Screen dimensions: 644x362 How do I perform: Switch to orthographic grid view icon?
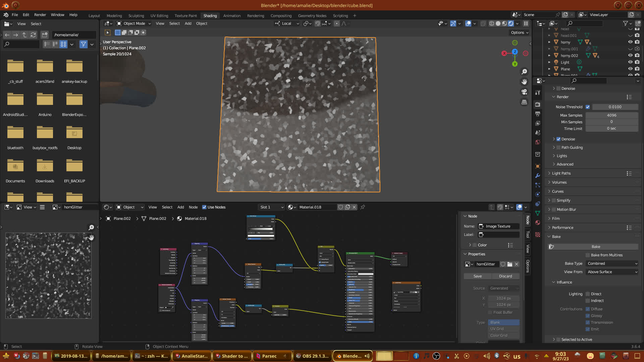(x=524, y=102)
